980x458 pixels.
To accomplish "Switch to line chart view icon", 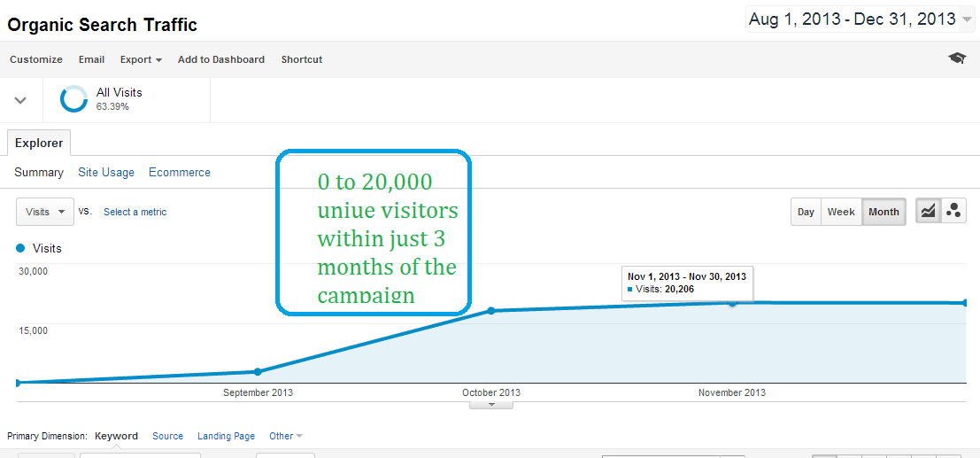I will (x=928, y=211).
